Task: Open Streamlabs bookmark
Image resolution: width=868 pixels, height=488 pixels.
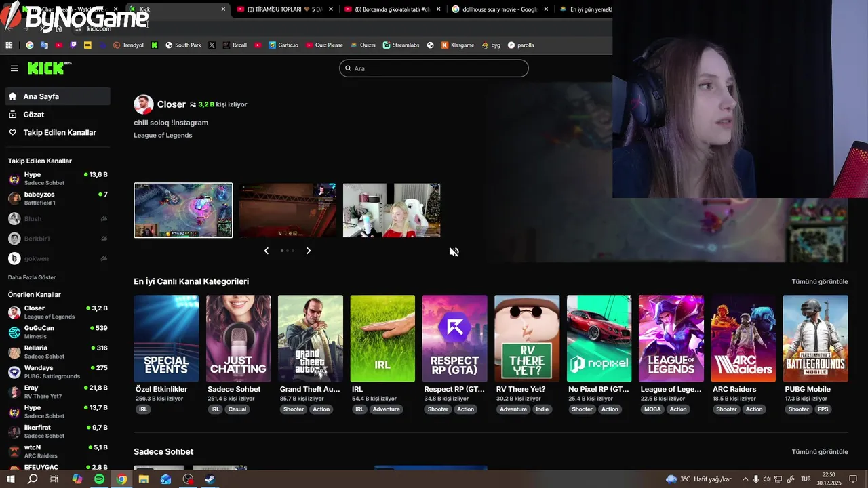Action: (x=401, y=45)
